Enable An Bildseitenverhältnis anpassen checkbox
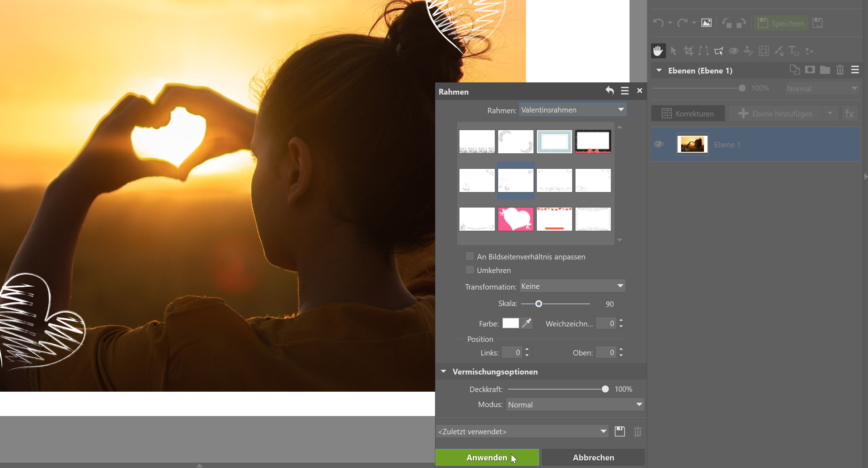 (469, 256)
